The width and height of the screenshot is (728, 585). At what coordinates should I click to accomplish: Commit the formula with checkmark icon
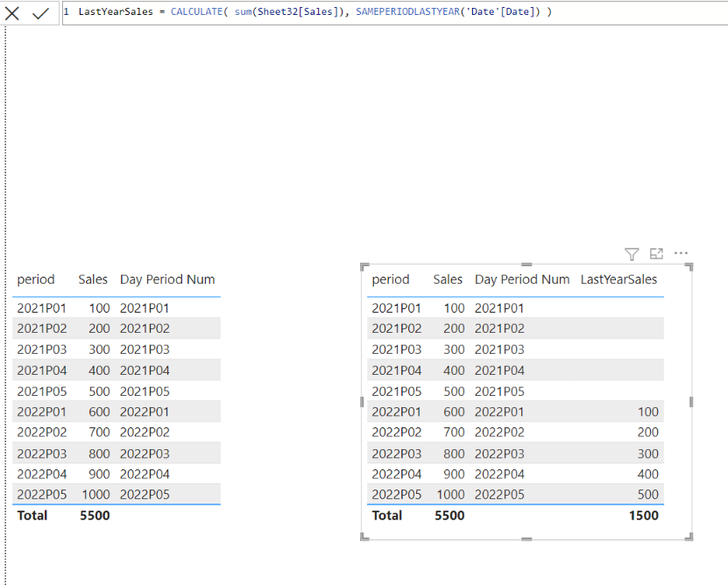coord(41,12)
